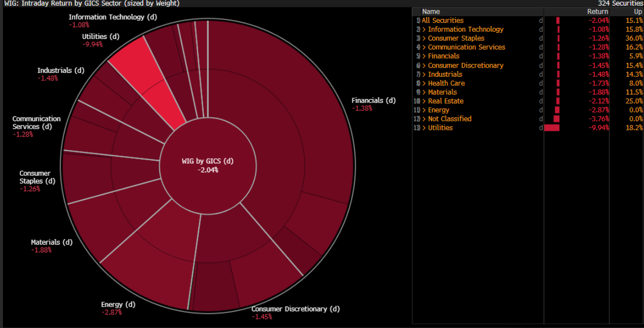Click the Up column header

pos(637,11)
